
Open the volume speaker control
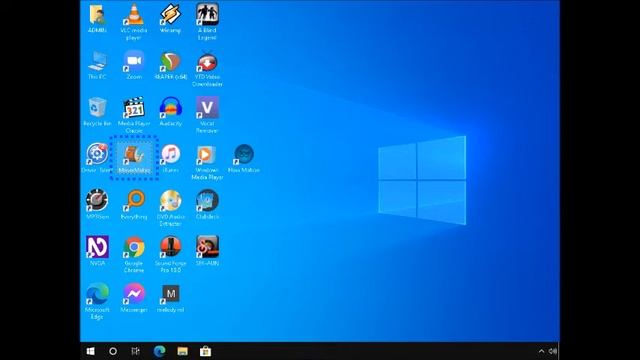tap(553, 351)
